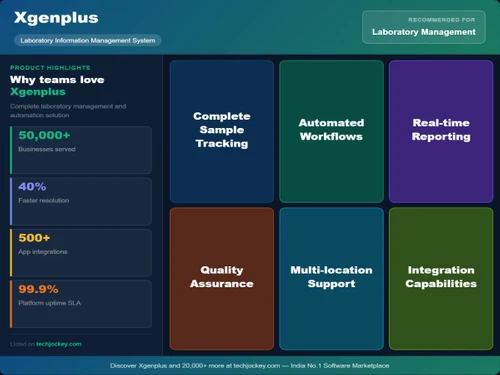Click the 40% statistic value

point(32,187)
